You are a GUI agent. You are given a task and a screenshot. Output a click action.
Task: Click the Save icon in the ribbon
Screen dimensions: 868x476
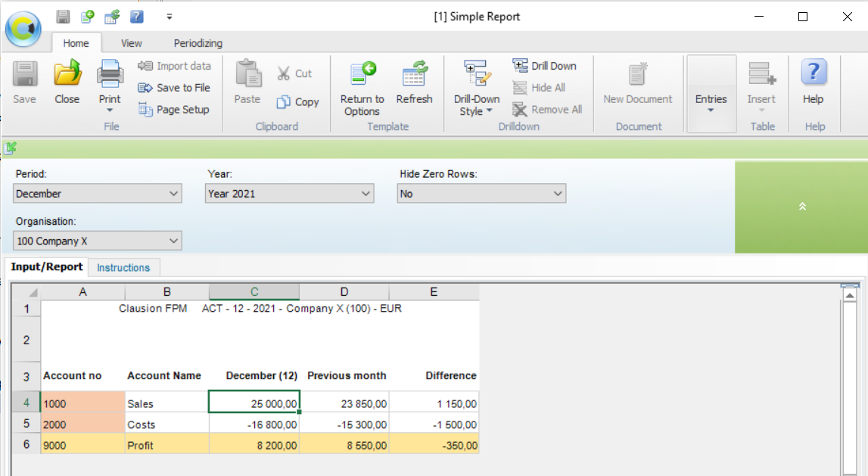(x=24, y=82)
